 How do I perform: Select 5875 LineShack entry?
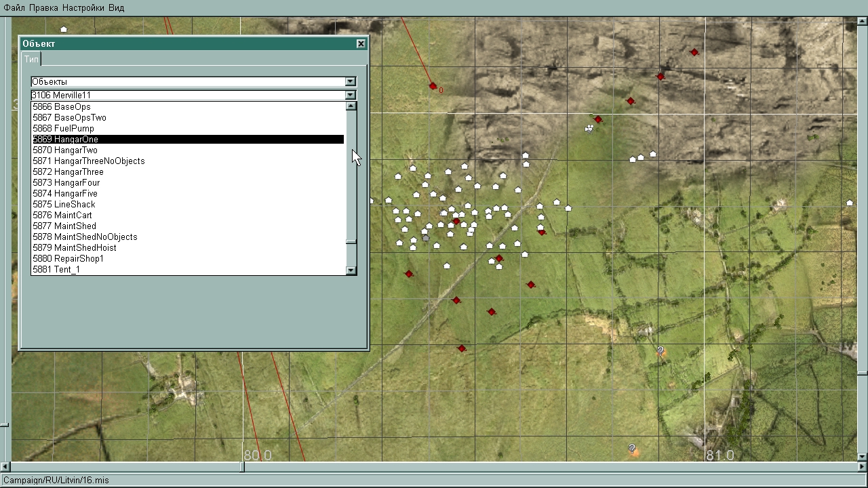(189, 205)
